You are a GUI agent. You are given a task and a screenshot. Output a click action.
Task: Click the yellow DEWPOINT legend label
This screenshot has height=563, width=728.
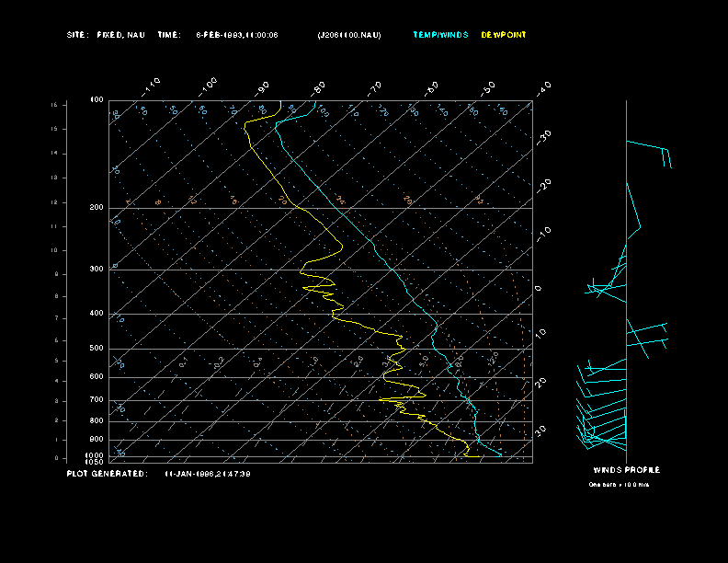[504, 35]
